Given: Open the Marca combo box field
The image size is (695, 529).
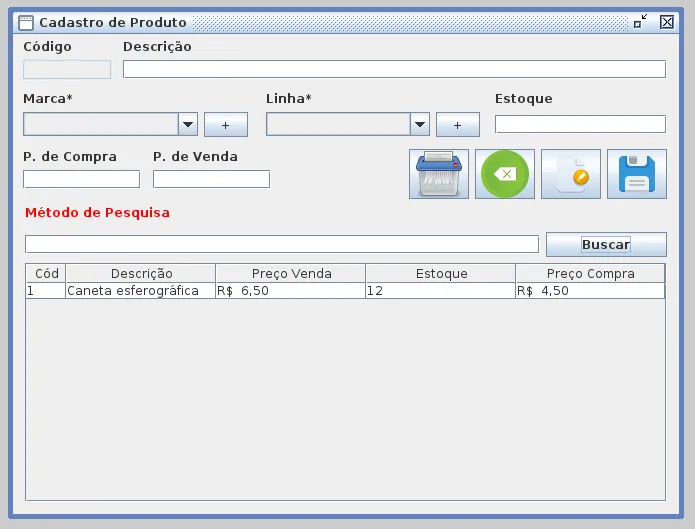Looking at the screenshot, I should tap(101, 124).
